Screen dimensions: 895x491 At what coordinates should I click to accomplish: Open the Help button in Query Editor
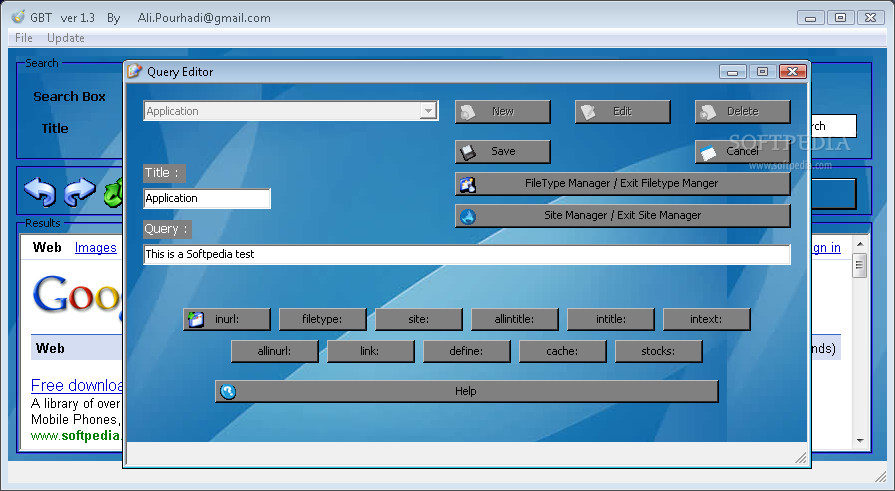click(x=466, y=391)
